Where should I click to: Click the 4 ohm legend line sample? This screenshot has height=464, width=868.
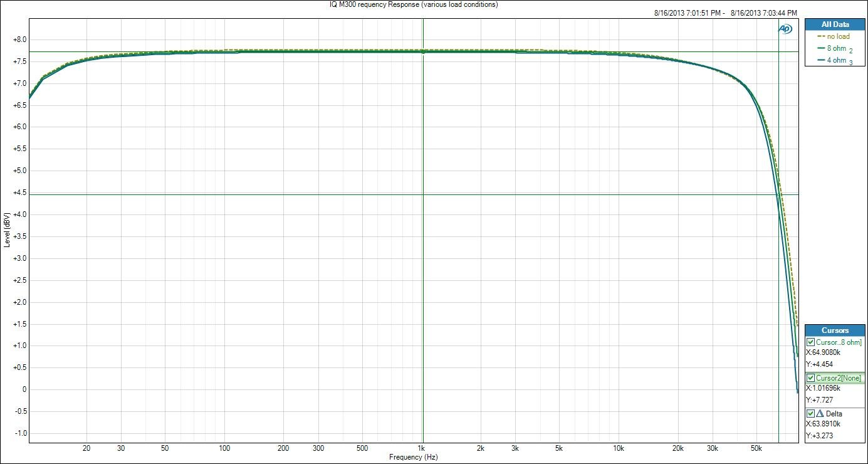point(822,60)
